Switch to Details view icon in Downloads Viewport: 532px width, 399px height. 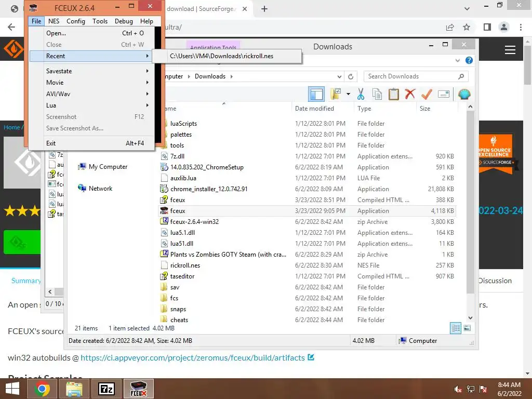pos(456,328)
